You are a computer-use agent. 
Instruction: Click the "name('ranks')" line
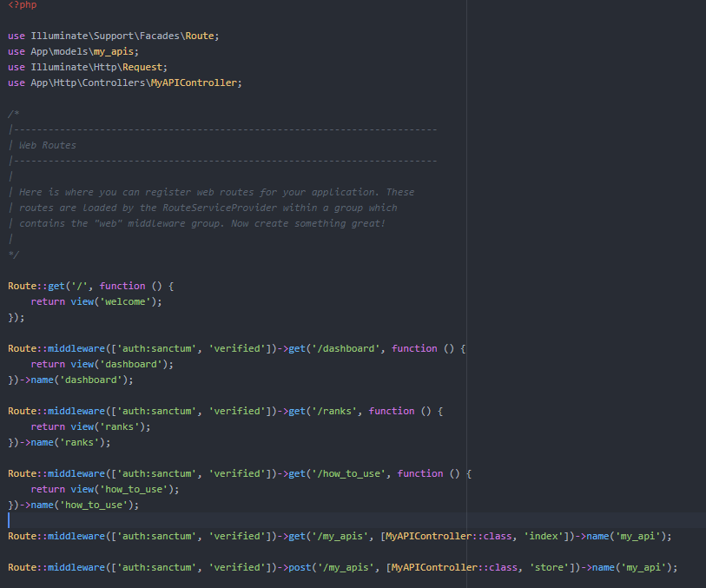coord(59,443)
